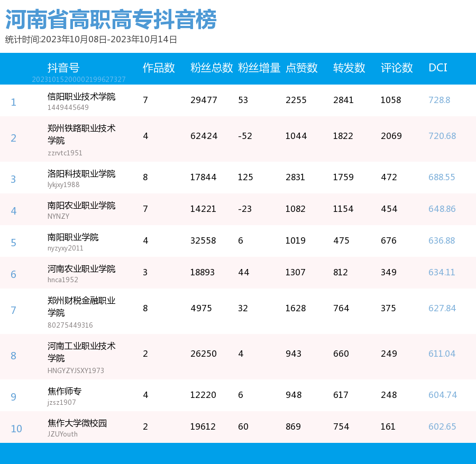Click DCI score 720.68
476x464 pixels.
tap(442, 136)
